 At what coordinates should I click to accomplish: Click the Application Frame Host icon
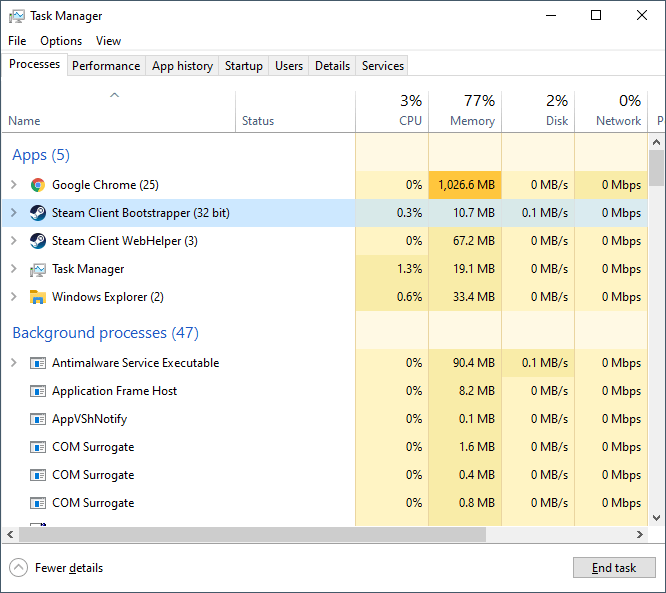pos(38,391)
